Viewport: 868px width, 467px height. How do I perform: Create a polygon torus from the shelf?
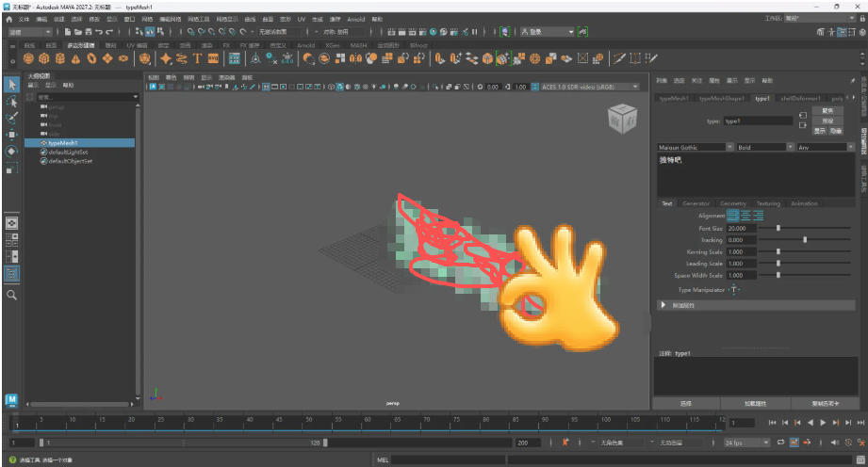click(91, 58)
